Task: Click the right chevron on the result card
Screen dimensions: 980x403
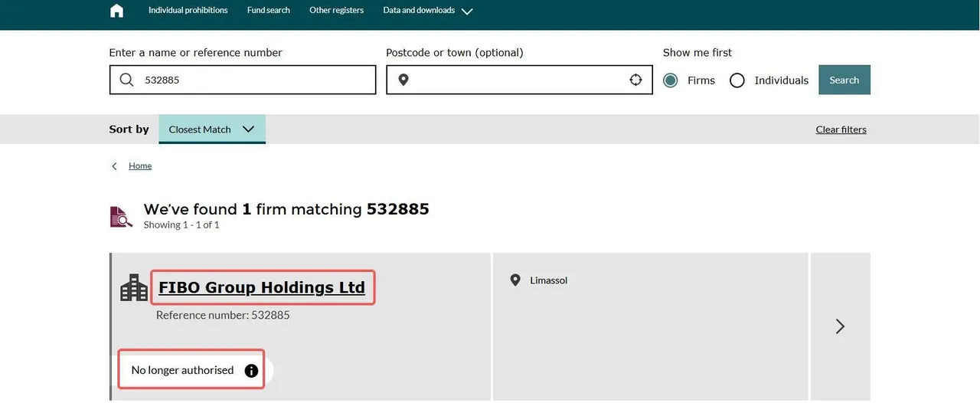Action: coord(840,326)
